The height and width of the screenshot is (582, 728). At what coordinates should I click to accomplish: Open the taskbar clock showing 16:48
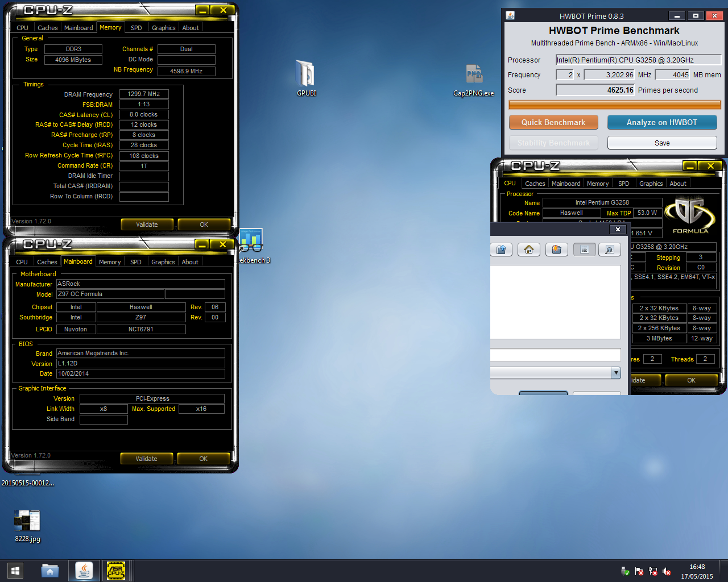[697, 571]
